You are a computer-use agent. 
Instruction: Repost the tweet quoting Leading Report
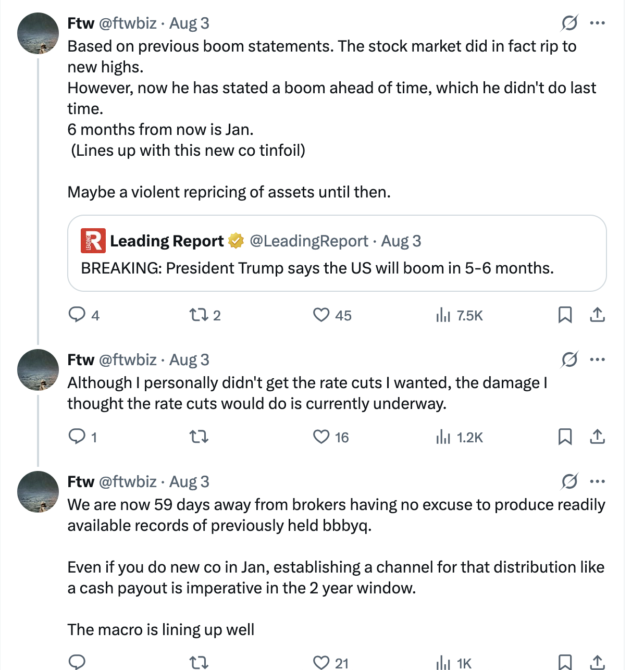198,315
